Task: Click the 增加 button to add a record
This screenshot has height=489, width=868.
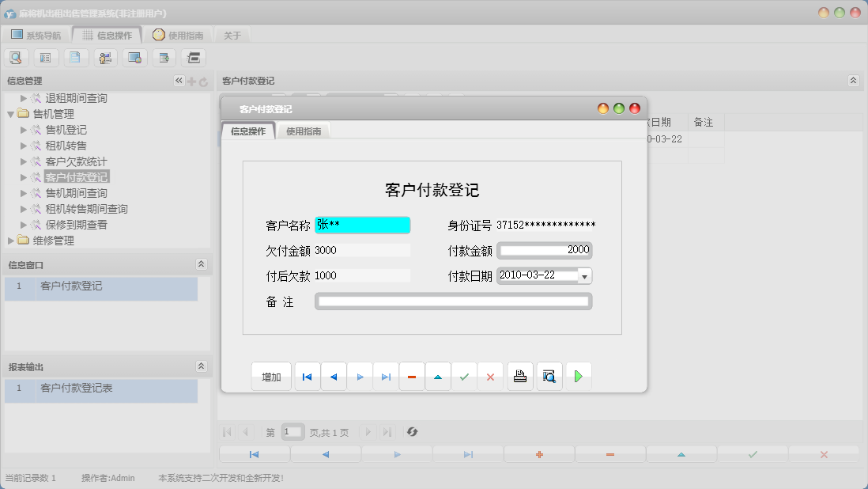Action: pyautogui.click(x=271, y=376)
